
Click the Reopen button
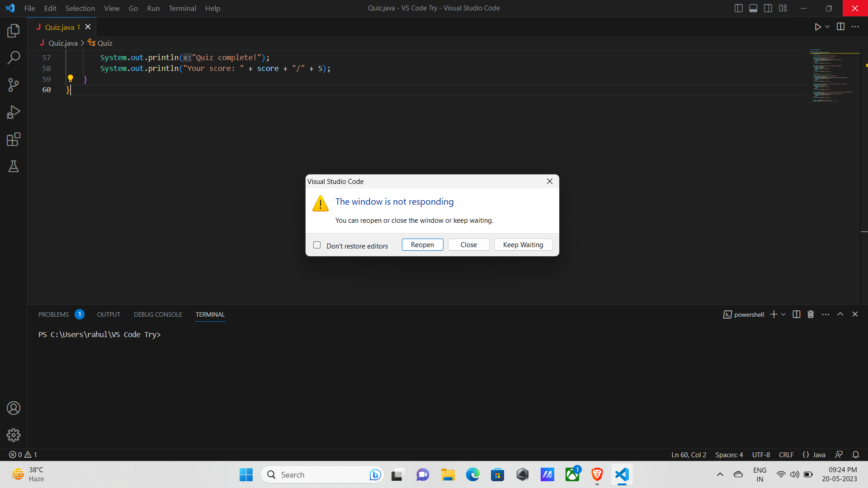tap(422, 244)
